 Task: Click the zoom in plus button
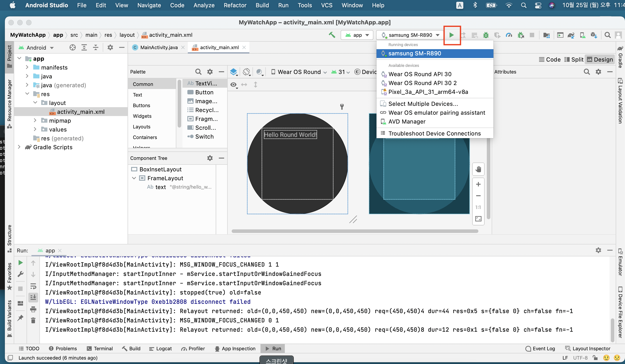(478, 184)
